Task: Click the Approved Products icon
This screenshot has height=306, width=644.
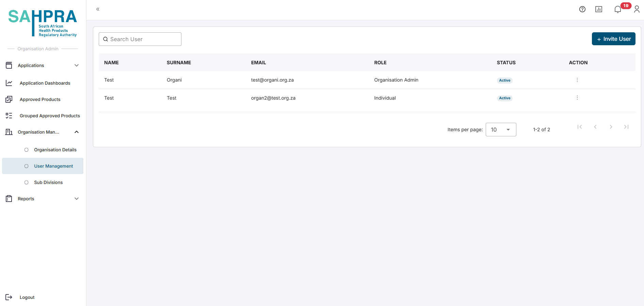Action: [x=9, y=99]
